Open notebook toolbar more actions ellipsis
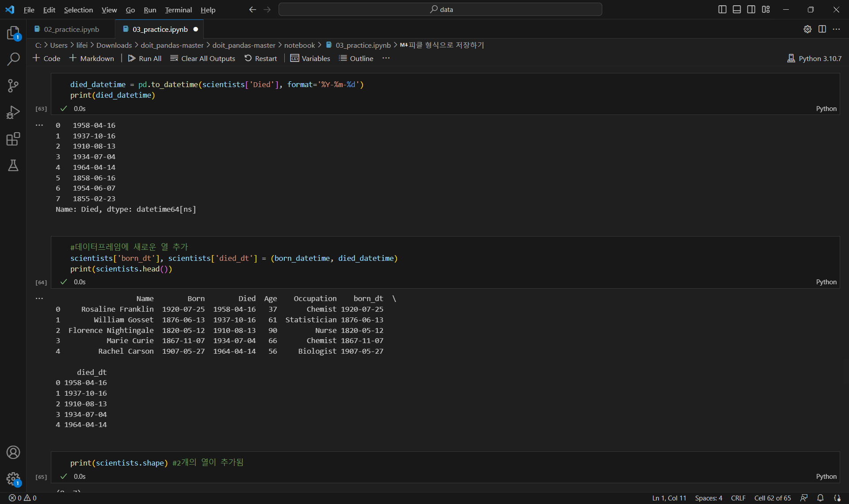The image size is (849, 504). click(x=386, y=58)
